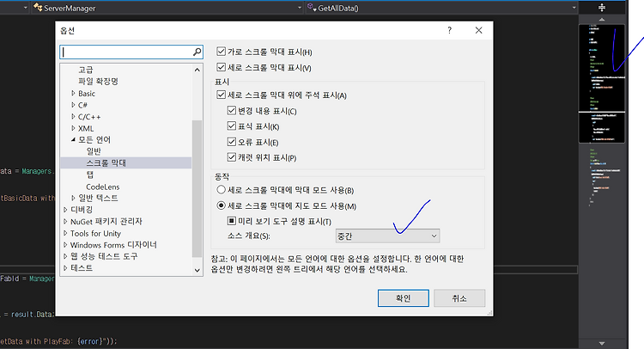Open the 소스 개요 dropdown
The height and width of the screenshot is (349, 644).
pyautogui.click(x=387, y=236)
